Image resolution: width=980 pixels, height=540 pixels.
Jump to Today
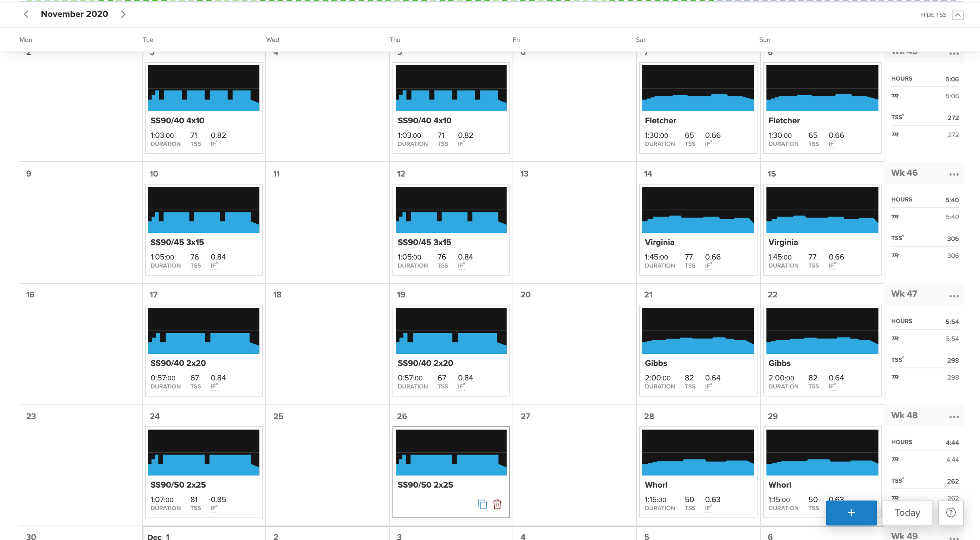coord(907,513)
